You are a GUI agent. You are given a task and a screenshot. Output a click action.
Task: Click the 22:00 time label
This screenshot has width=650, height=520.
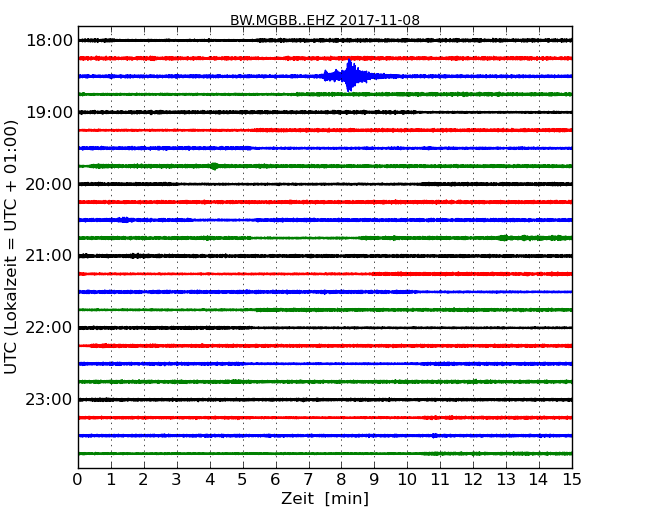(49, 328)
